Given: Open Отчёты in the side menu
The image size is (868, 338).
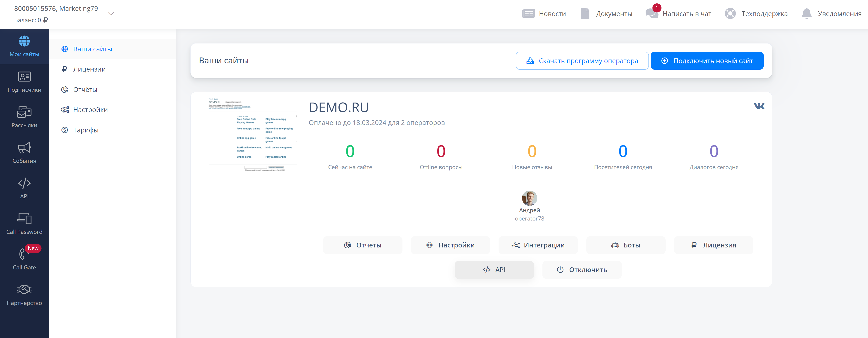Looking at the screenshot, I should 85,90.
